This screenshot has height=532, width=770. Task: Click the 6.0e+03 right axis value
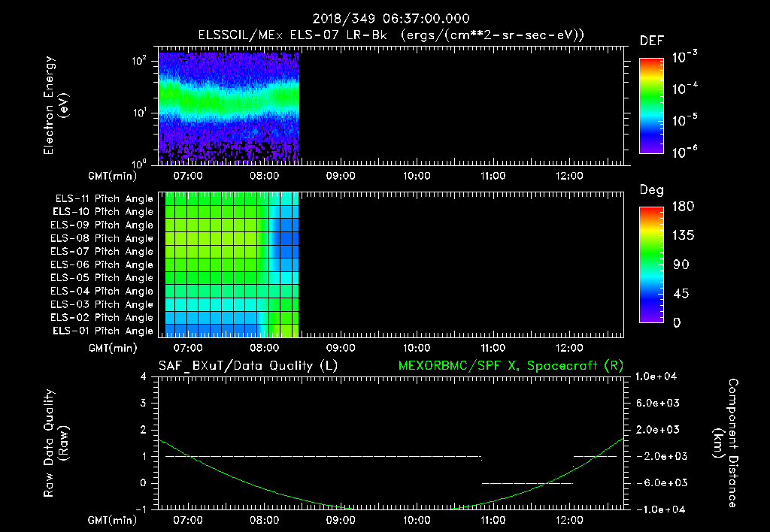click(657, 403)
